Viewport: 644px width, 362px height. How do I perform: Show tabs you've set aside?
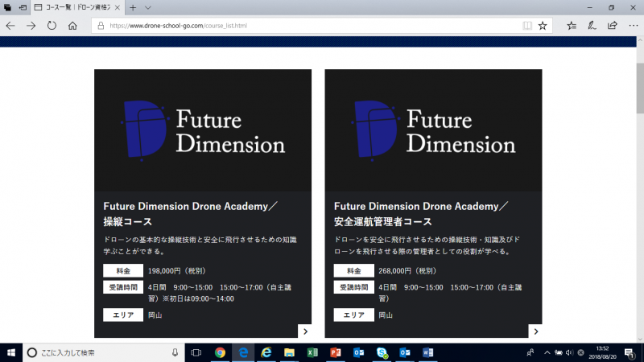click(x=7, y=7)
